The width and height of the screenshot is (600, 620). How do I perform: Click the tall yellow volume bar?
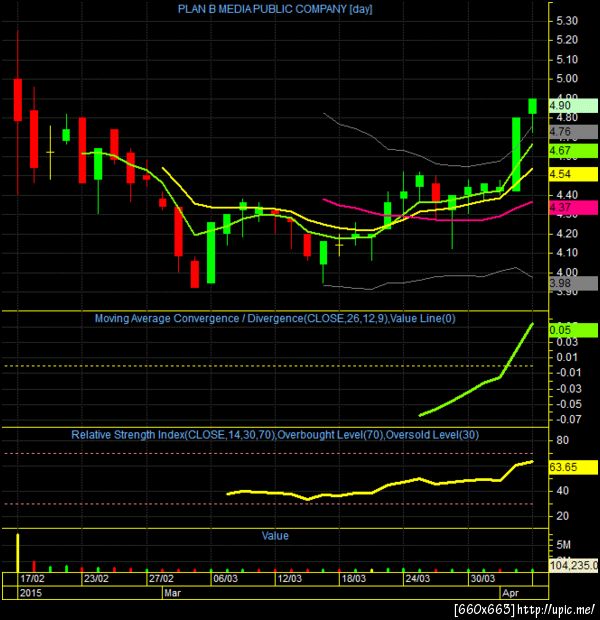click(17, 553)
